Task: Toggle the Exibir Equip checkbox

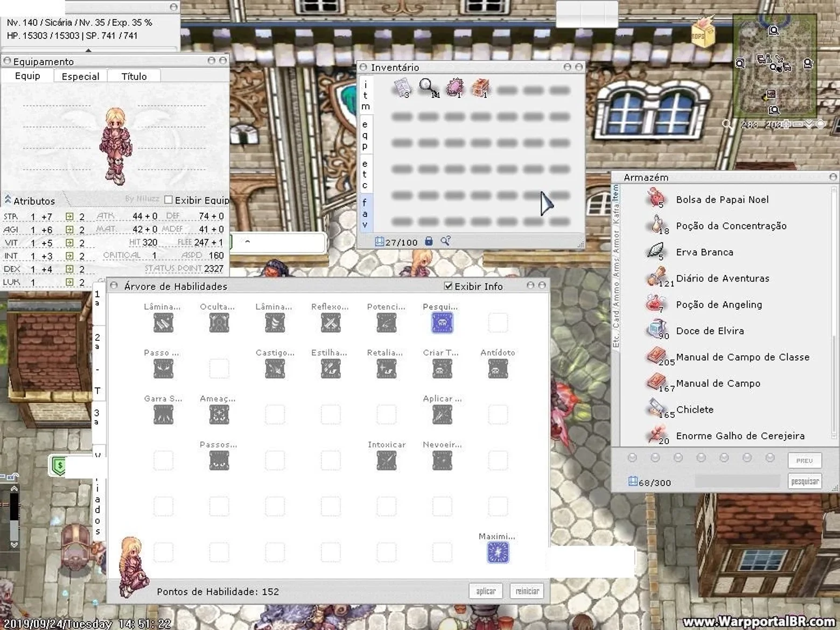Action: [168, 200]
